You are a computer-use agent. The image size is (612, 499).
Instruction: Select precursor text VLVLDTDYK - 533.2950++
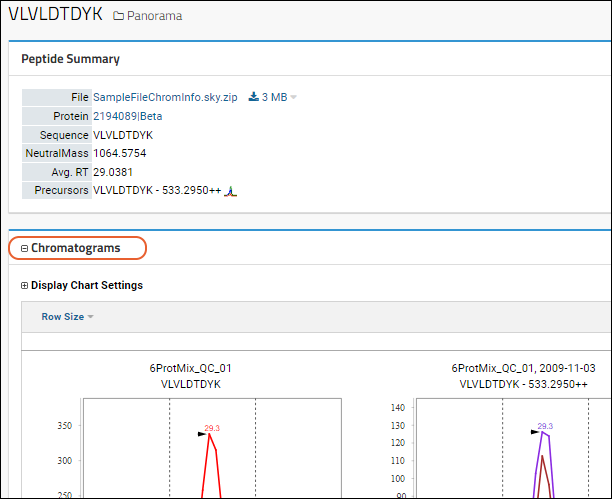(157, 190)
